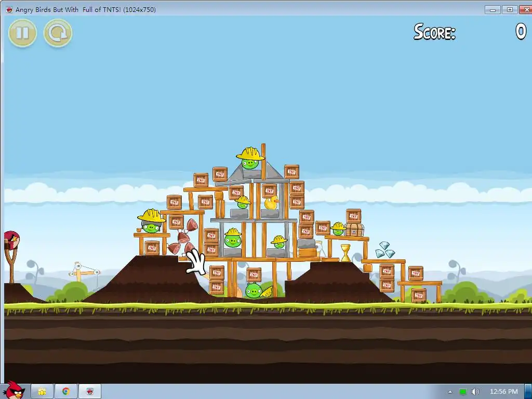Click the TNT crate above the treasure chest

(353, 216)
